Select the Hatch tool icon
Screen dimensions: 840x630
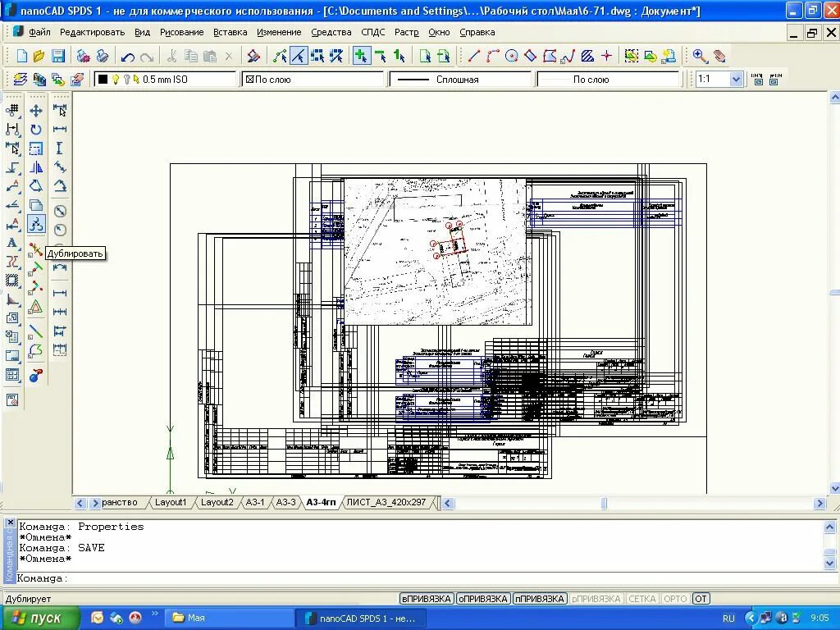tap(587, 56)
